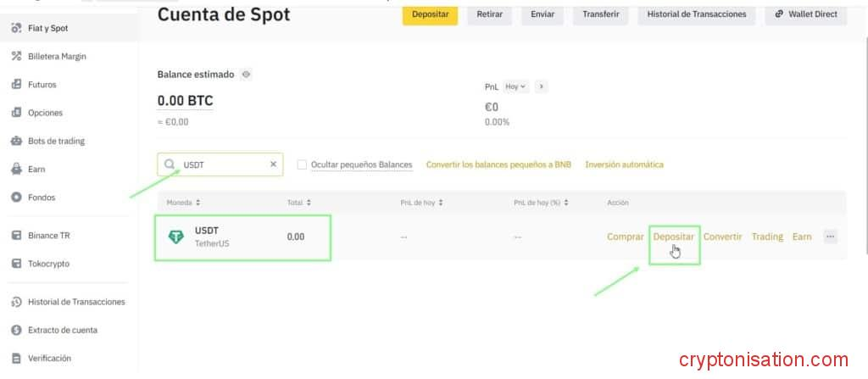The image size is (868, 379).
Task: Open Opciones in the sidebar
Action: coord(45,113)
